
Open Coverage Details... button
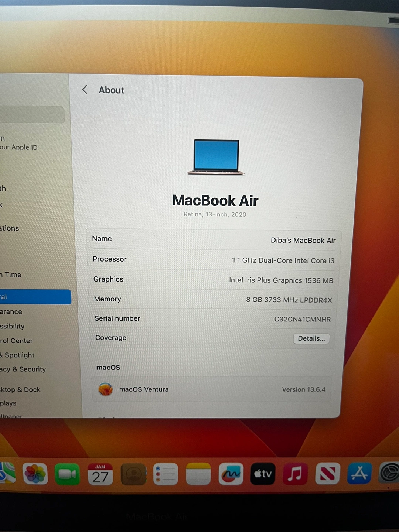[x=311, y=338]
